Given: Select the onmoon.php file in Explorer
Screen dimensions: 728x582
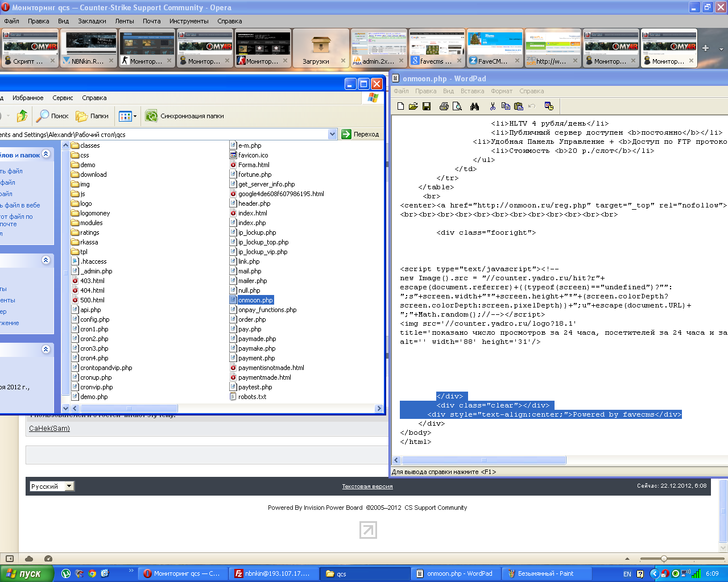Looking at the screenshot, I should coord(251,300).
